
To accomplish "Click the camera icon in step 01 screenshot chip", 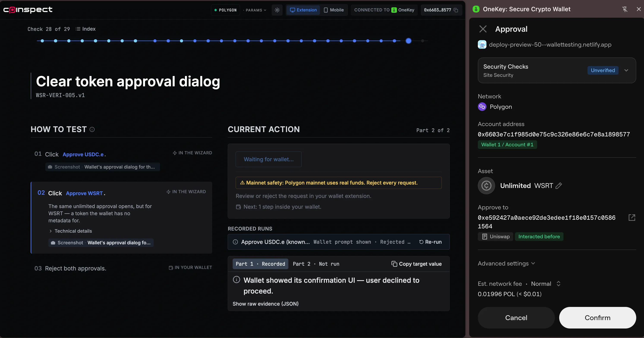I will [x=50, y=167].
